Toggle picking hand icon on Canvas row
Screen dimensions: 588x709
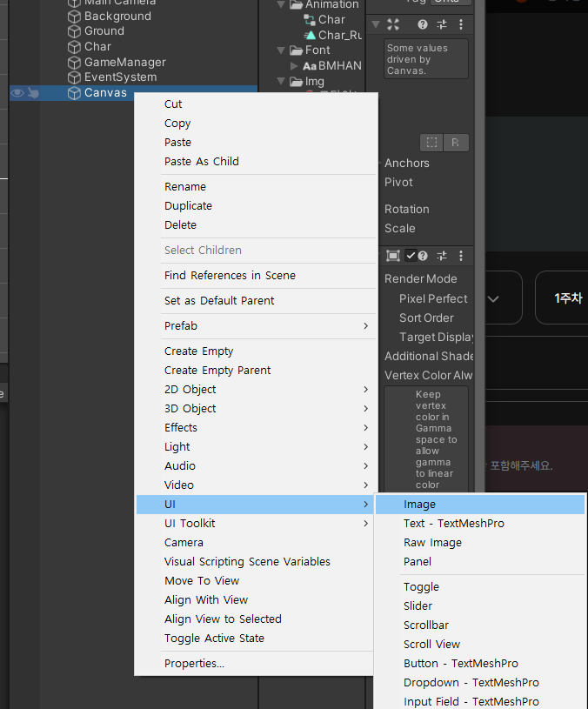coord(33,93)
